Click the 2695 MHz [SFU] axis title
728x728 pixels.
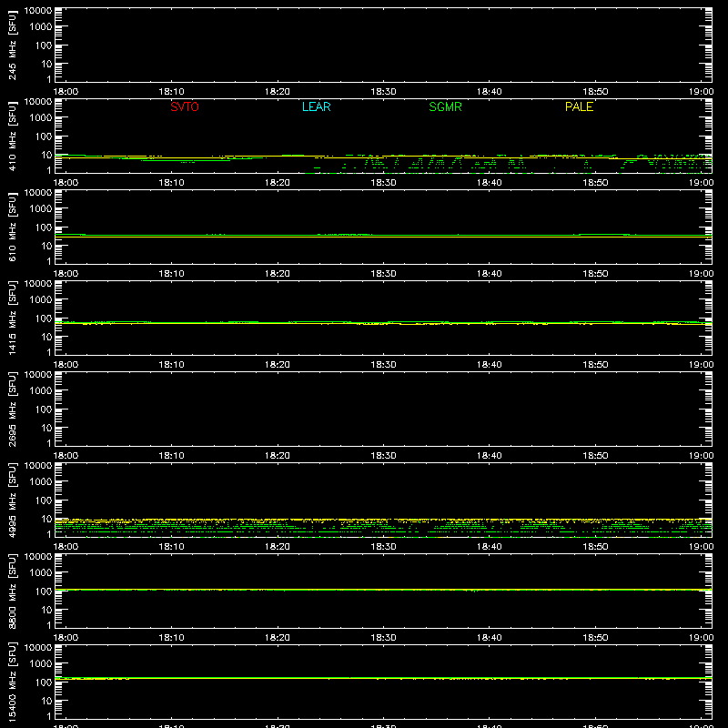tap(12, 409)
